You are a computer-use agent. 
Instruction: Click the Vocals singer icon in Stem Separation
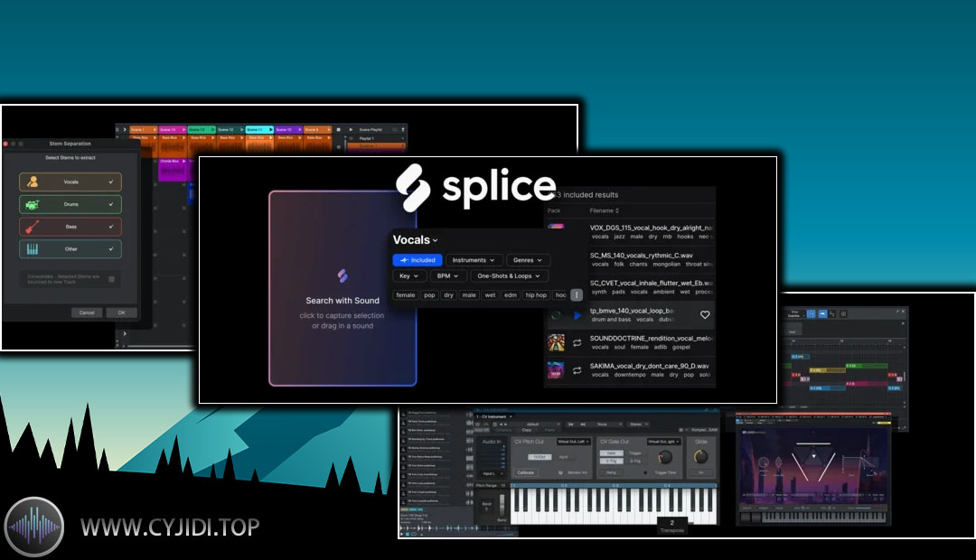click(33, 182)
